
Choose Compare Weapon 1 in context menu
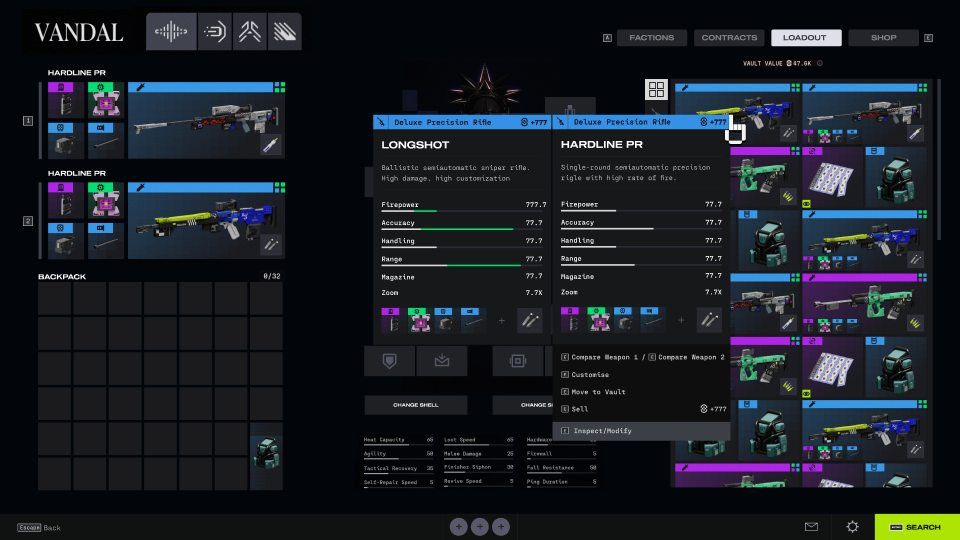(x=600, y=357)
